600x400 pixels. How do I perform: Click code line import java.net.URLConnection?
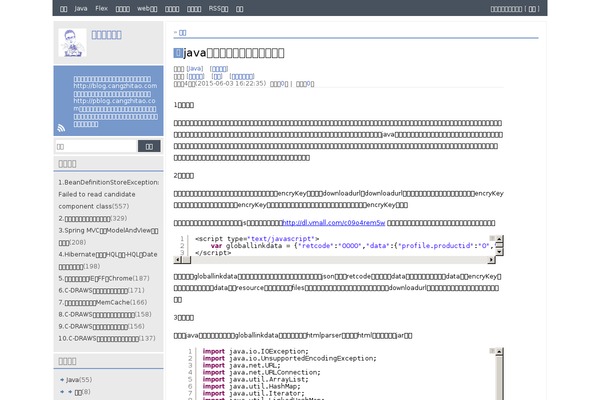[261, 372]
